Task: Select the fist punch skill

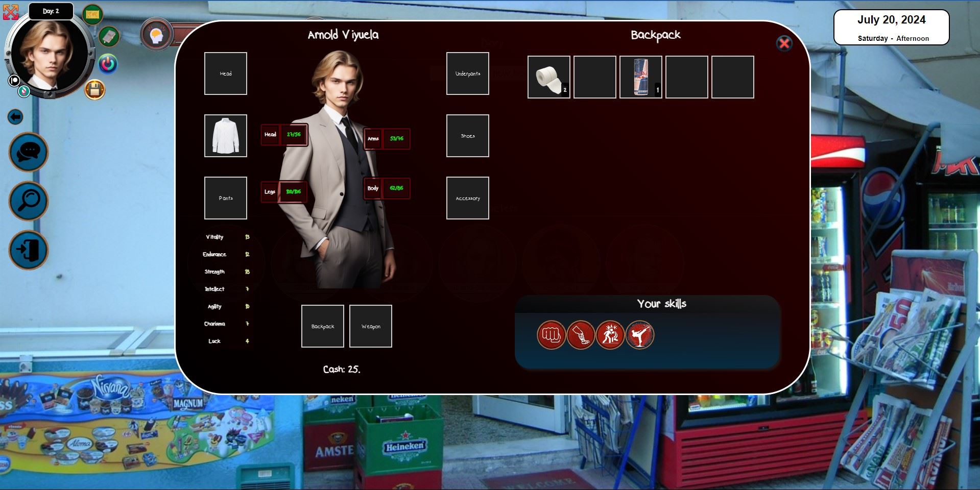Action: point(551,335)
